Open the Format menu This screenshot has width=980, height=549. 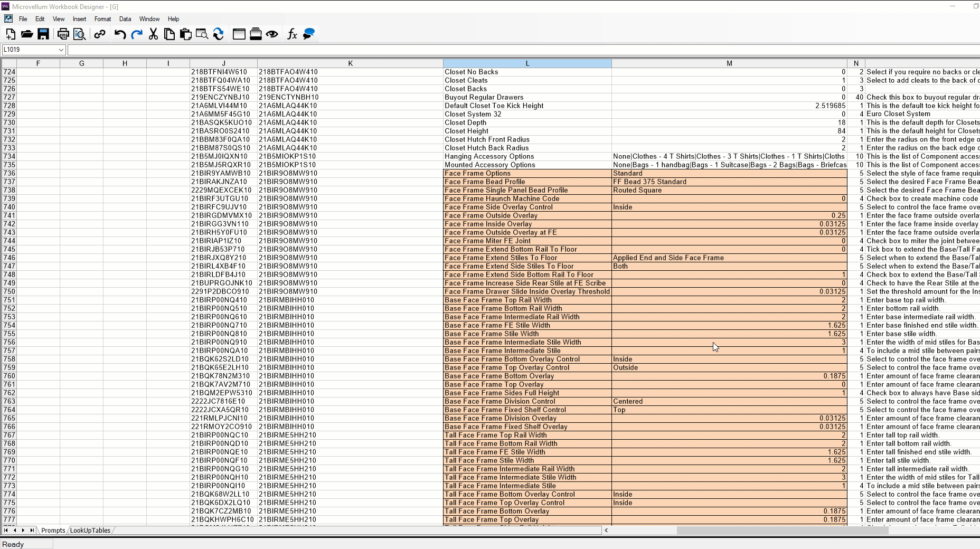pyautogui.click(x=102, y=19)
